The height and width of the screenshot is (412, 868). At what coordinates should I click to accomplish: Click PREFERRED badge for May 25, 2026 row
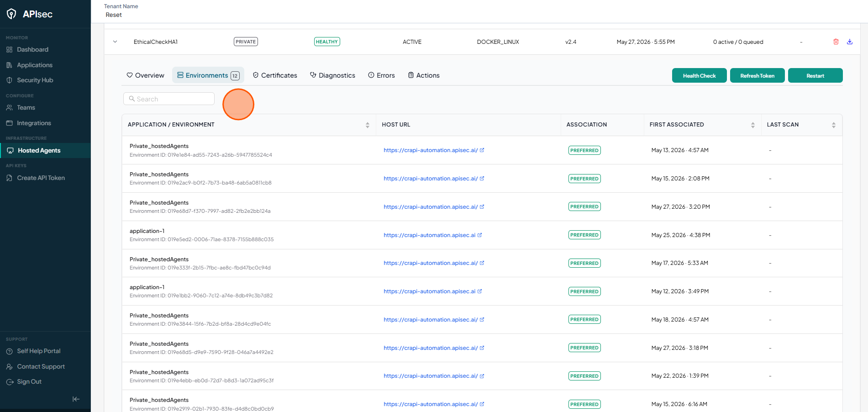(x=584, y=235)
